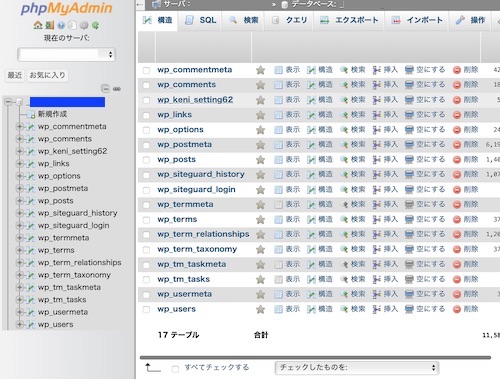The height and width of the screenshot is (379, 500).
Task: Expand wp_users in the sidebar tree
Action: (x=19, y=325)
